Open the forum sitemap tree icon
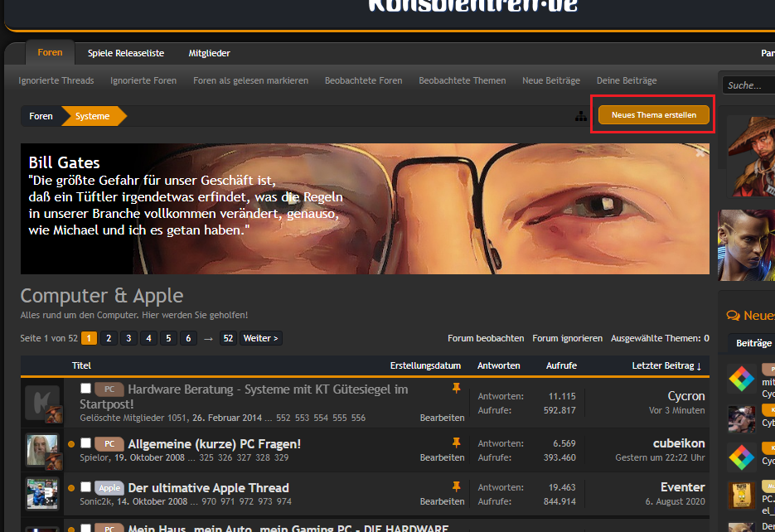This screenshot has width=775, height=532. coord(581,116)
